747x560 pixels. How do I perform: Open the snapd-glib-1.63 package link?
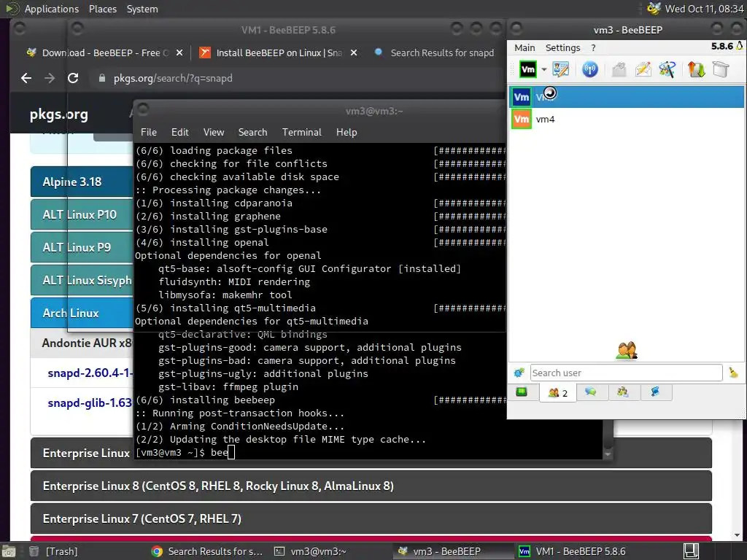(90, 402)
